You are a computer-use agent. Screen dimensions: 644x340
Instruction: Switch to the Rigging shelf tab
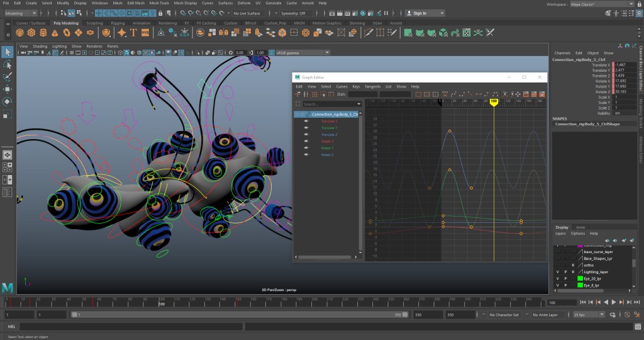pos(118,23)
